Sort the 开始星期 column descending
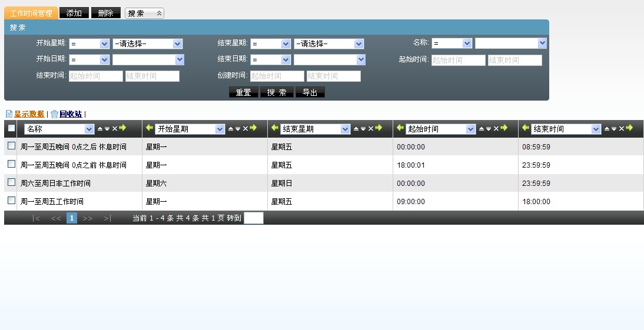Viewport: 644px width, 330px height. pyautogui.click(x=237, y=129)
